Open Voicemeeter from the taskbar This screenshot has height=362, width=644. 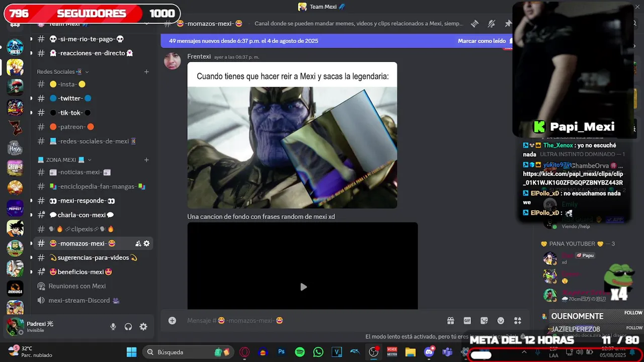tap(392, 352)
